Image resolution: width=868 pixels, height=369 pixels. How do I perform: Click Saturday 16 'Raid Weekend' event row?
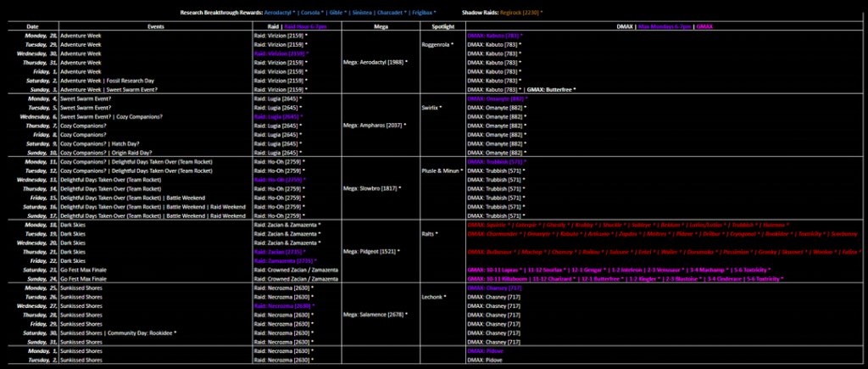(x=153, y=207)
